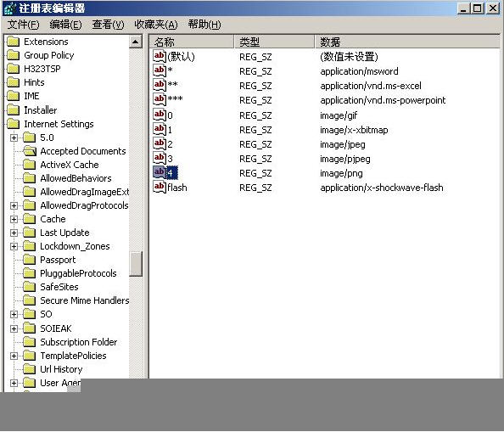This screenshot has height=432, width=504.
Task: Click the tree scrollbar up arrow
Action: 136,42
